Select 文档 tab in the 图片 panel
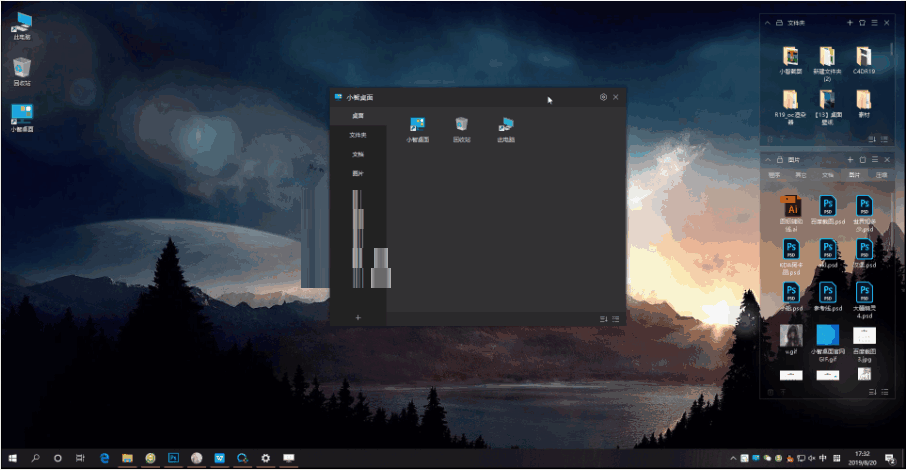Image resolution: width=906 pixels, height=470 pixels. click(828, 175)
